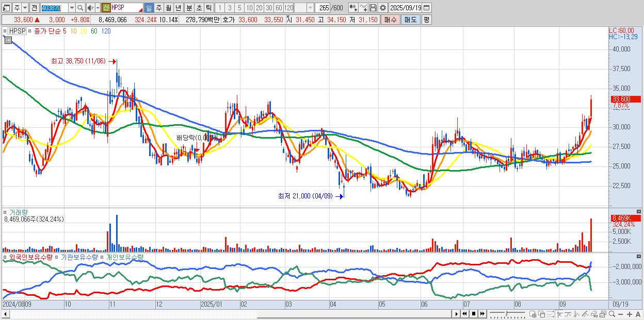Click the letter A text icon

coord(638,314)
